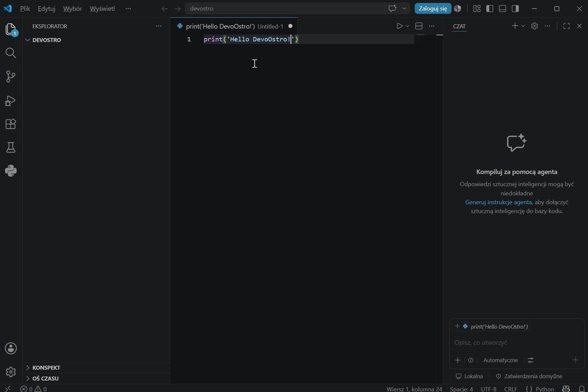Open title bar chat dropdown chevron
The image size is (588, 392).
click(404, 9)
